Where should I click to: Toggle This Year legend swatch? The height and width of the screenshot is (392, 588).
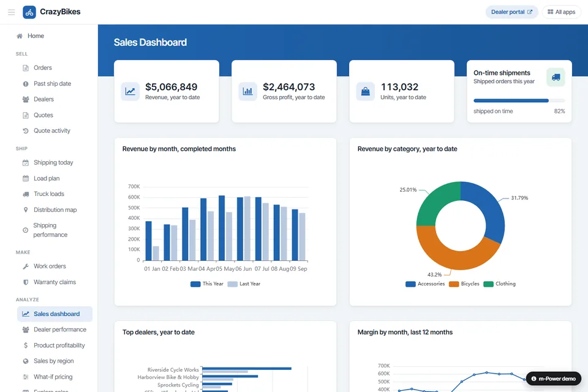[195, 284]
